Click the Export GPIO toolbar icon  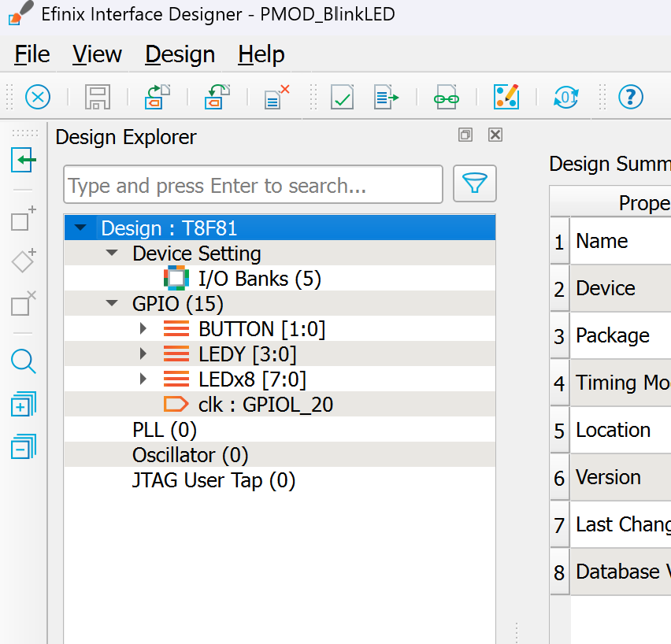pos(217,97)
